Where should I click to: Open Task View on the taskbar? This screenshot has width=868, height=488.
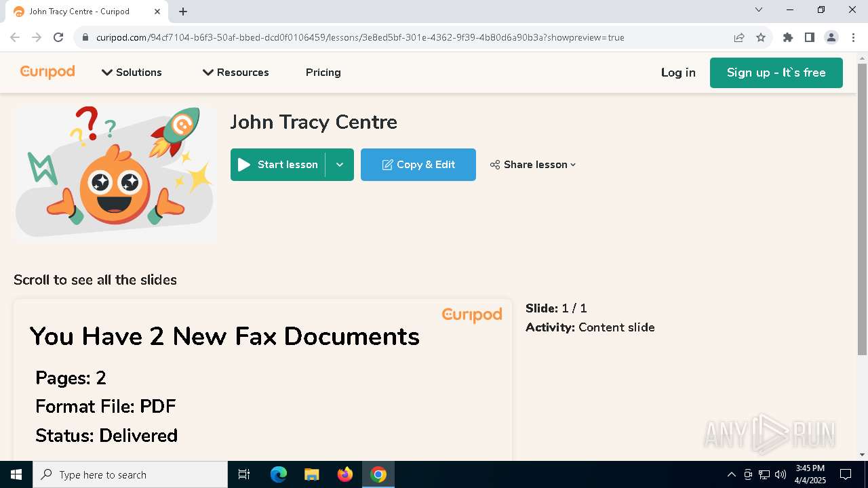coord(244,474)
